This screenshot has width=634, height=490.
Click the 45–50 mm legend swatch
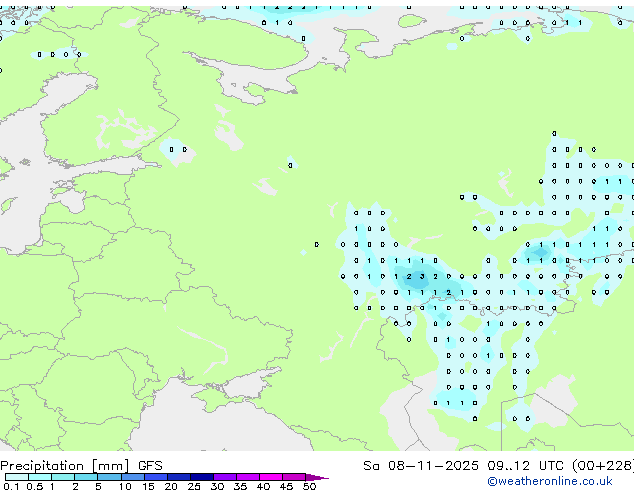pyautogui.click(x=294, y=477)
